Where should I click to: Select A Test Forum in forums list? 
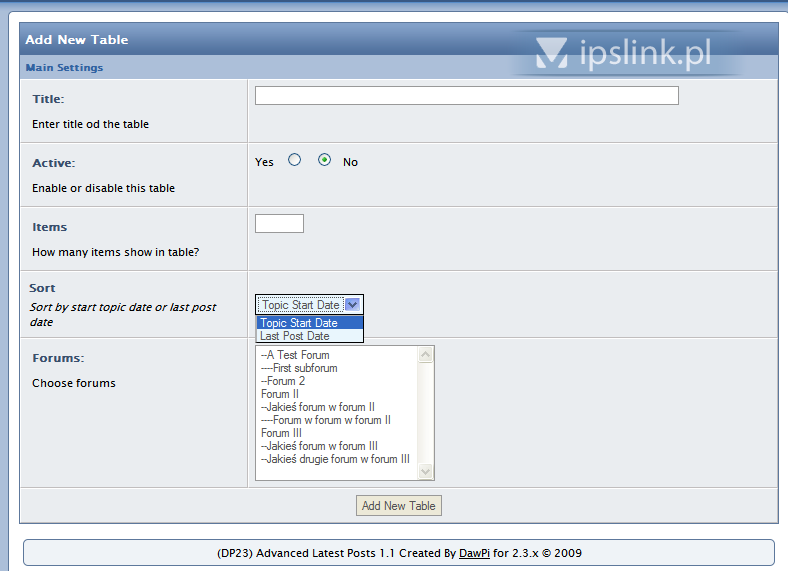pos(296,355)
